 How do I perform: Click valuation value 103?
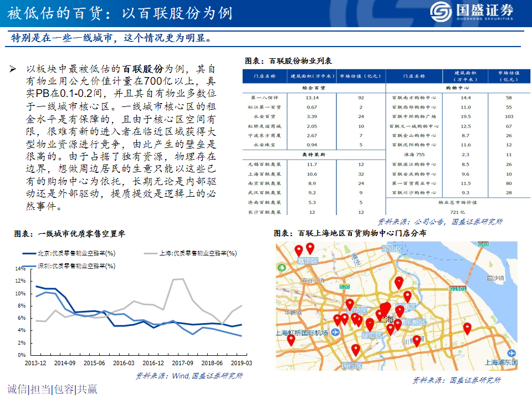[509, 116]
